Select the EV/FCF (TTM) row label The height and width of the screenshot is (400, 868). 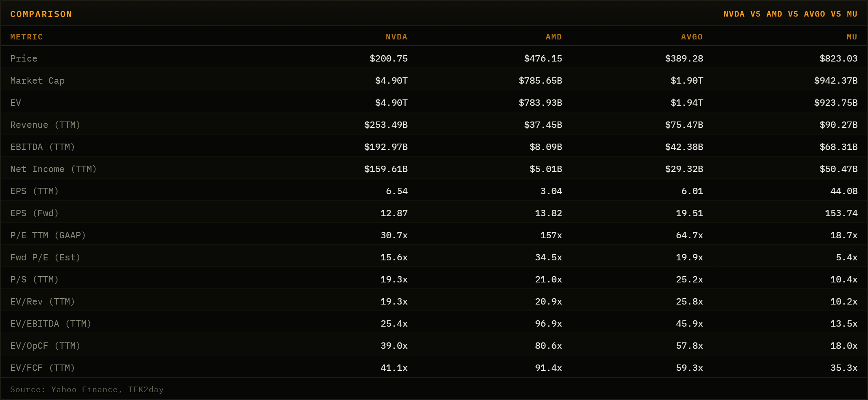(x=43, y=368)
